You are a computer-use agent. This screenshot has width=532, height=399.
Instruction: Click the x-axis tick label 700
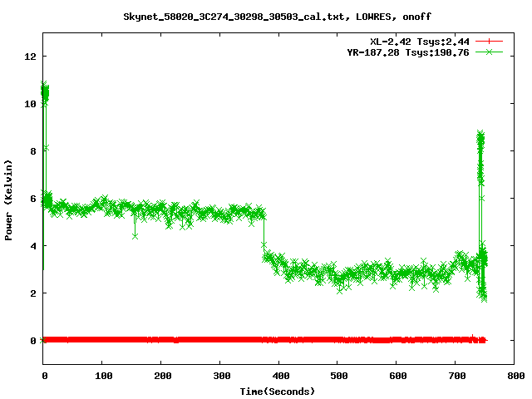[x=457, y=376]
